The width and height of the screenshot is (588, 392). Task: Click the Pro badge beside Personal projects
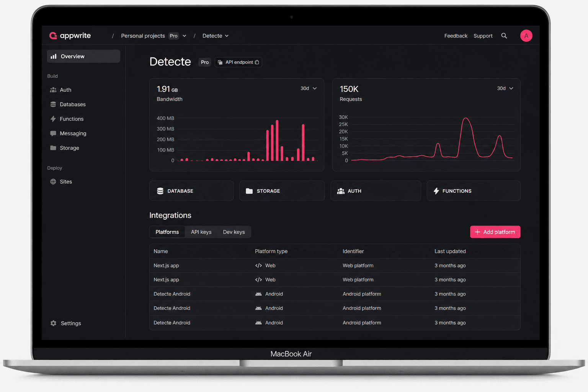coord(174,36)
